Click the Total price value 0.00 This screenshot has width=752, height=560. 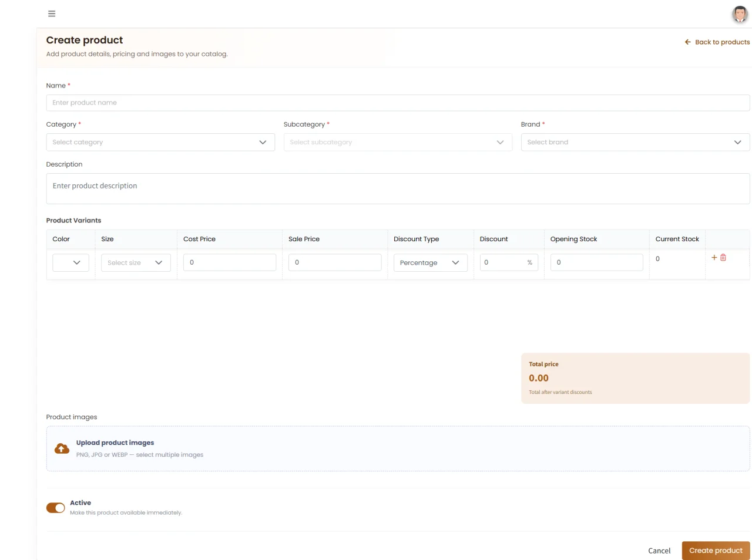[539, 378]
